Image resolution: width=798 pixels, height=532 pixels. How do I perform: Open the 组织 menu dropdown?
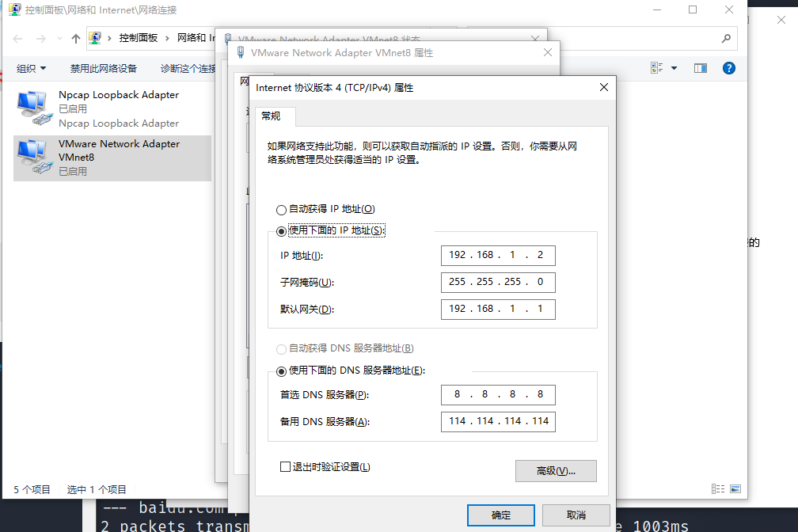click(31, 68)
